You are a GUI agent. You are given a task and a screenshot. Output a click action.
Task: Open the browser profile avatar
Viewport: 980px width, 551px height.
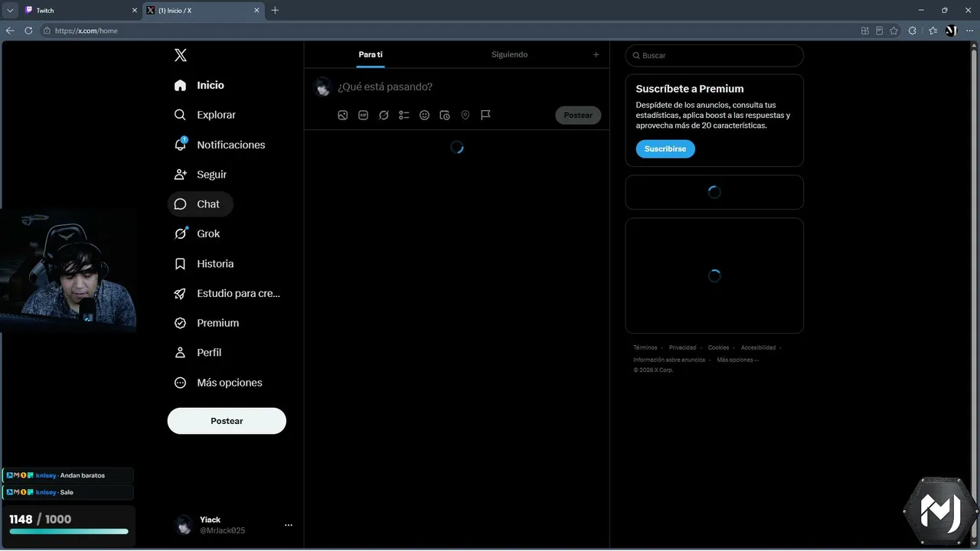pos(952,31)
